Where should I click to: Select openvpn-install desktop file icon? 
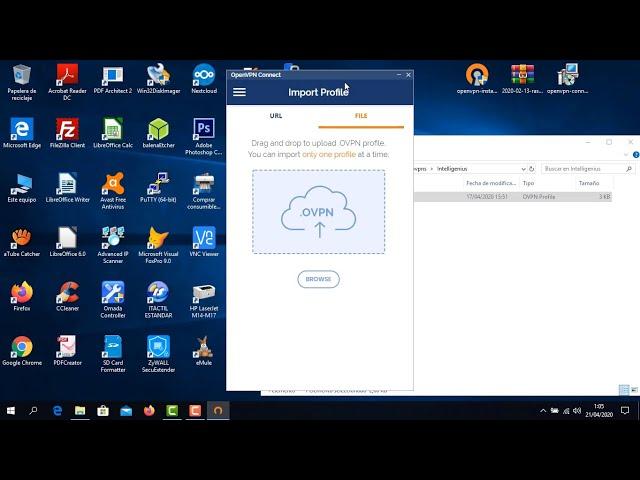click(x=476, y=80)
